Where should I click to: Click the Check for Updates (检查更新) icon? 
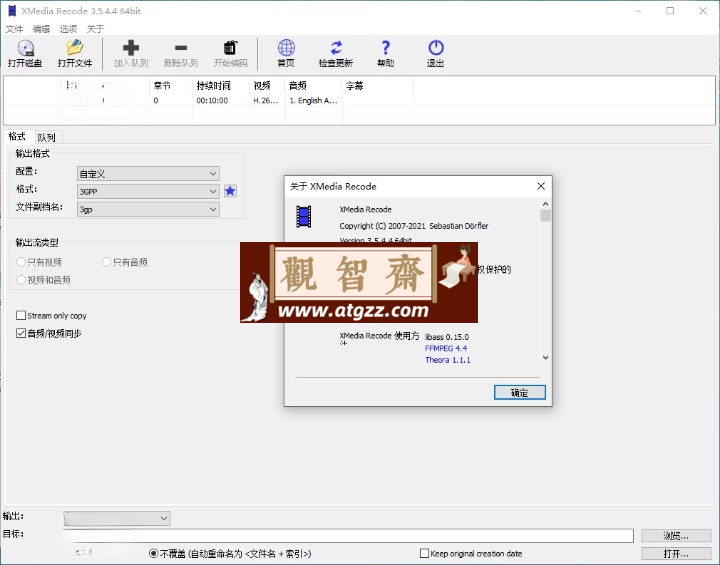coord(336,48)
